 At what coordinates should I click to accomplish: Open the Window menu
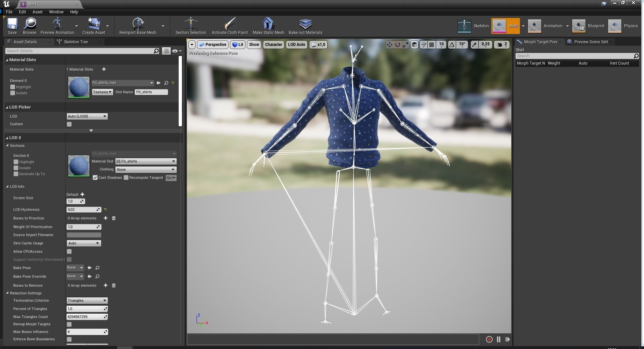[56, 12]
